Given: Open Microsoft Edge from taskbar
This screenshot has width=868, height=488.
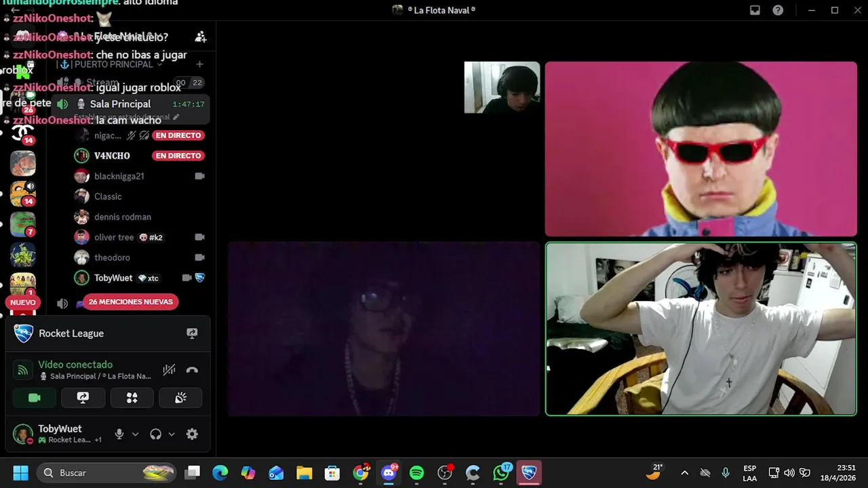Looking at the screenshot, I should [x=220, y=473].
